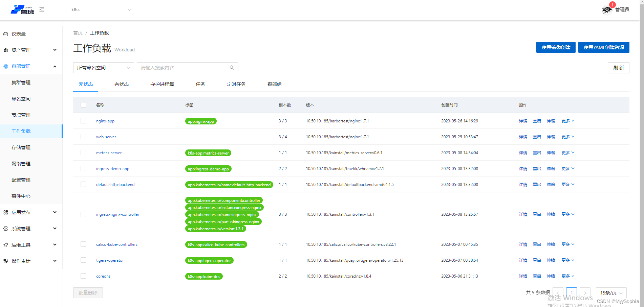The image size is (644, 307).
Task: Open the admin avatar with notification badge
Action: pyautogui.click(x=607, y=9)
